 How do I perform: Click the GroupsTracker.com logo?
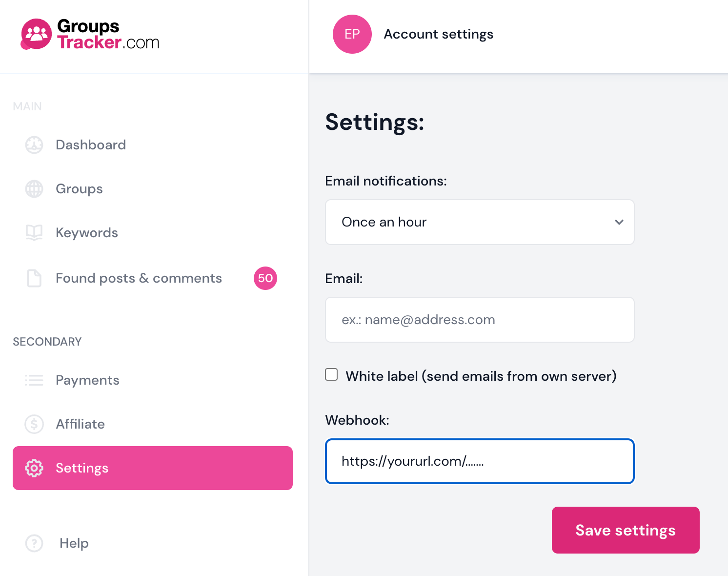pos(90,34)
